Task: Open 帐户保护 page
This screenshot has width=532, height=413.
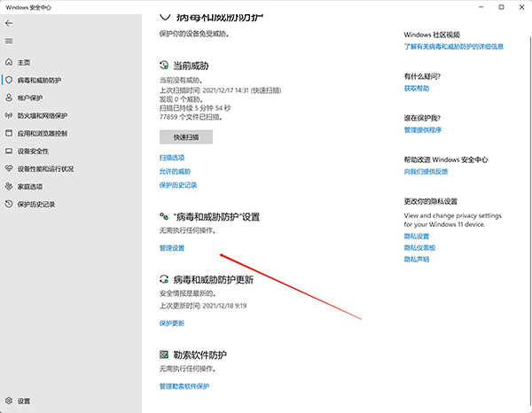Action: 30,98
